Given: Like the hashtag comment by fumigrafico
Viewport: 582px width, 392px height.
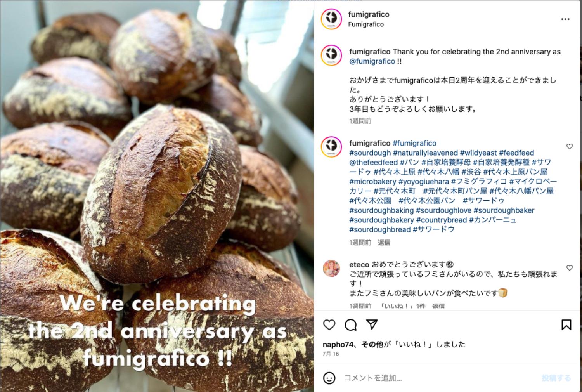Looking at the screenshot, I should 569,146.
